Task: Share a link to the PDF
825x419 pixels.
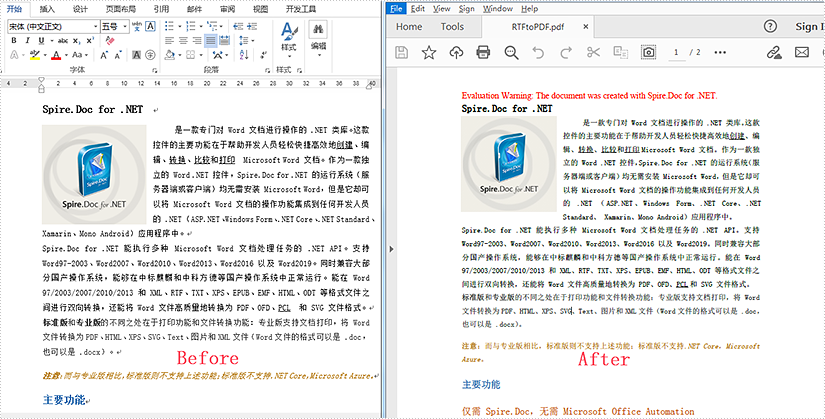Action: (773, 52)
